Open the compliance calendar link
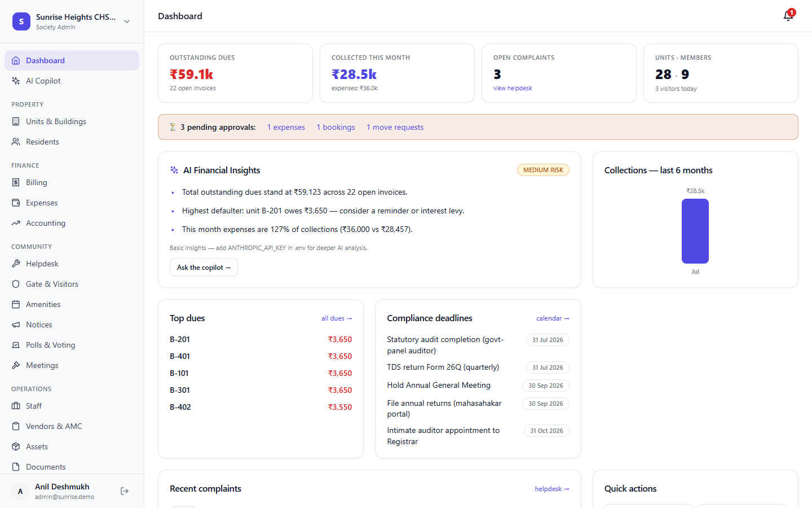 [x=553, y=318]
